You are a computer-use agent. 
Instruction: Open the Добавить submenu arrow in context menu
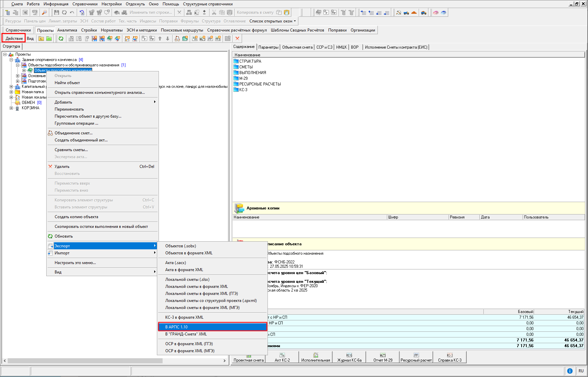(155, 102)
